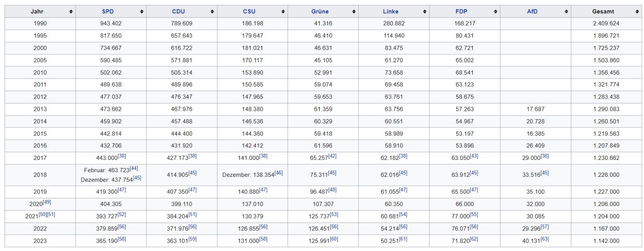Open footnote 50 next to year 2021
Image resolution: width=644 pixels, height=251 pixels.
[43, 215]
